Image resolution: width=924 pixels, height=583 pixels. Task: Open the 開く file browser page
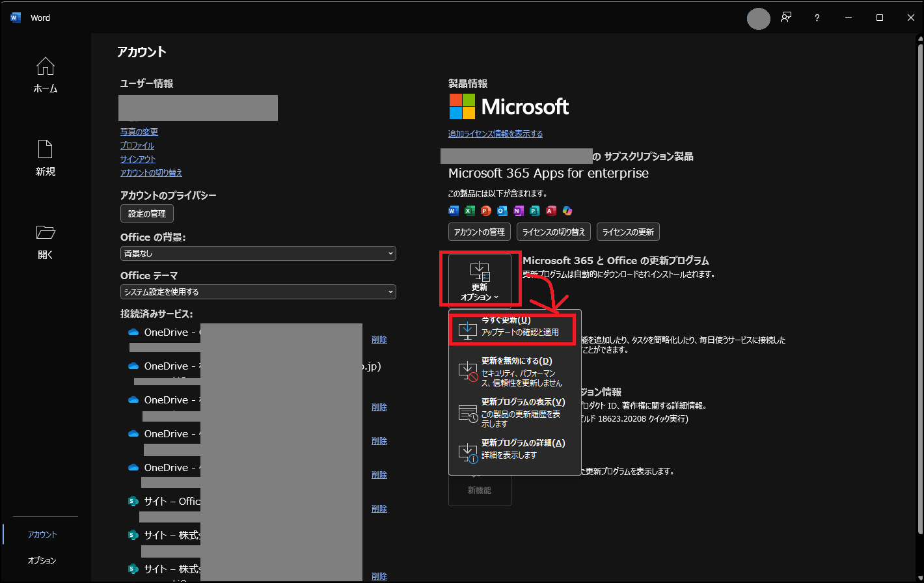pos(46,241)
